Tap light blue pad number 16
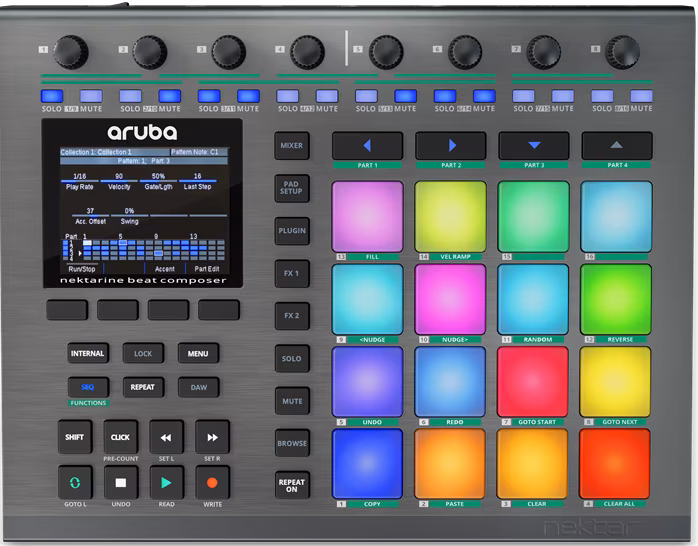Image resolution: width=698 pixels, height=546 pixels. (x=617, y=217)
